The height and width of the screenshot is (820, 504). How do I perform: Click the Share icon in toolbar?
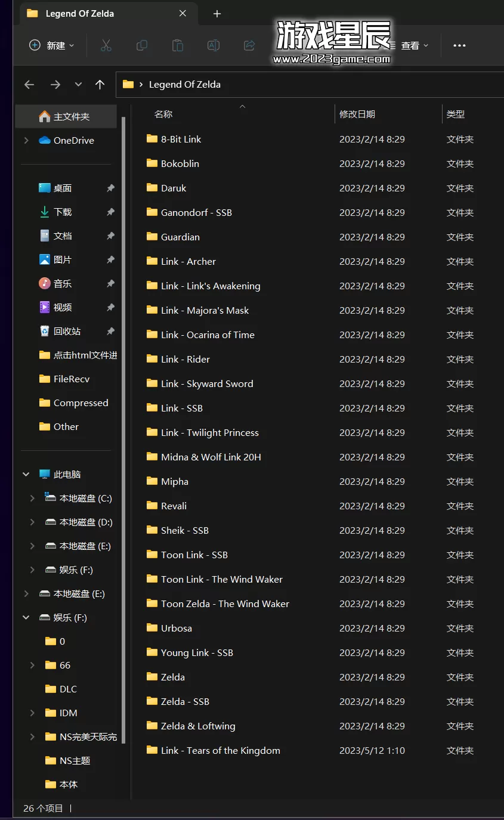[x=249, y=45]
